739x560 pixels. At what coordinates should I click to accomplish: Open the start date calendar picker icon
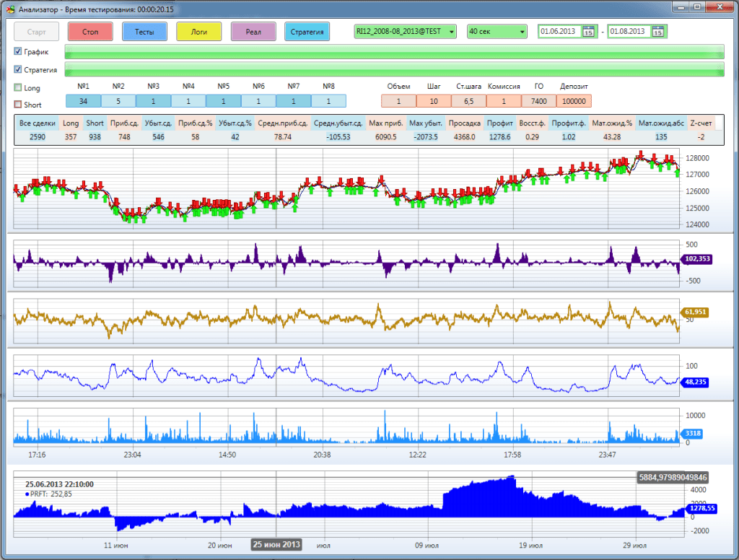(x=588, y=32)
